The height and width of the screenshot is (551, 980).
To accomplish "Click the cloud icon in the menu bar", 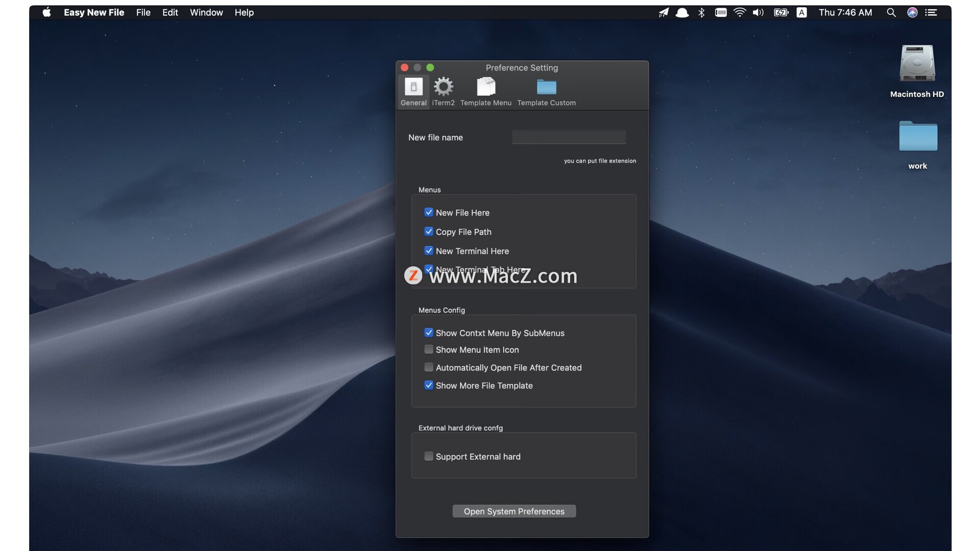I will [x=682, y=13].
